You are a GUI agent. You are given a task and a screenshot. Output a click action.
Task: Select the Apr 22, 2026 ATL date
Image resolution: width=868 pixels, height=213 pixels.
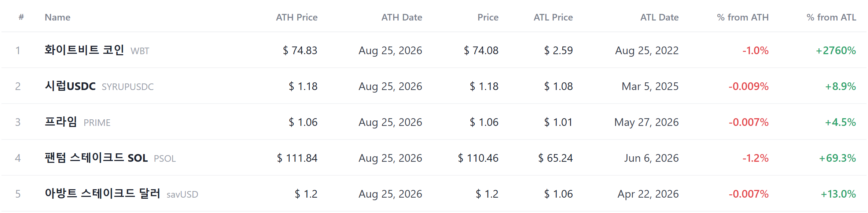[x=648, y=194]
